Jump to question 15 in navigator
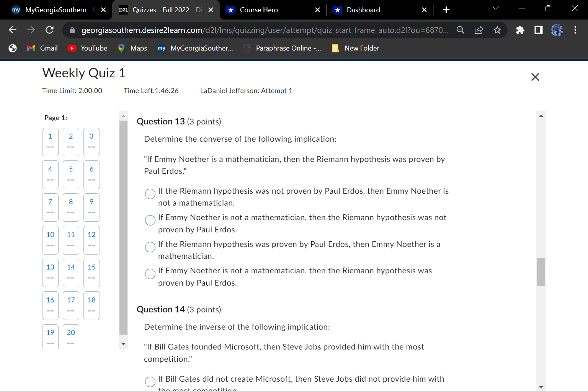The width and height of the screenshot is (588, 392). point(91,273)
